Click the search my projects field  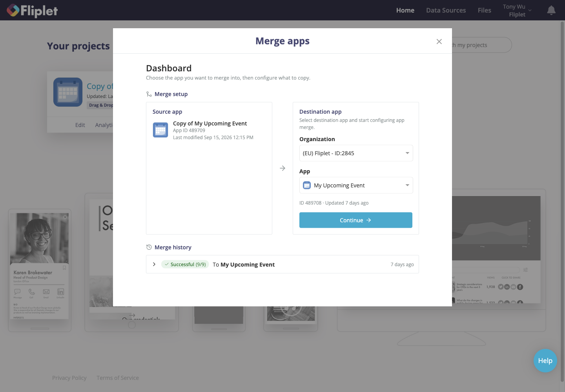click(482, 45)
